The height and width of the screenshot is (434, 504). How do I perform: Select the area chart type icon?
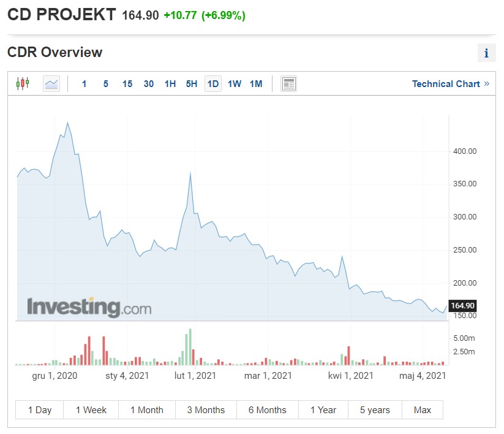51,84
